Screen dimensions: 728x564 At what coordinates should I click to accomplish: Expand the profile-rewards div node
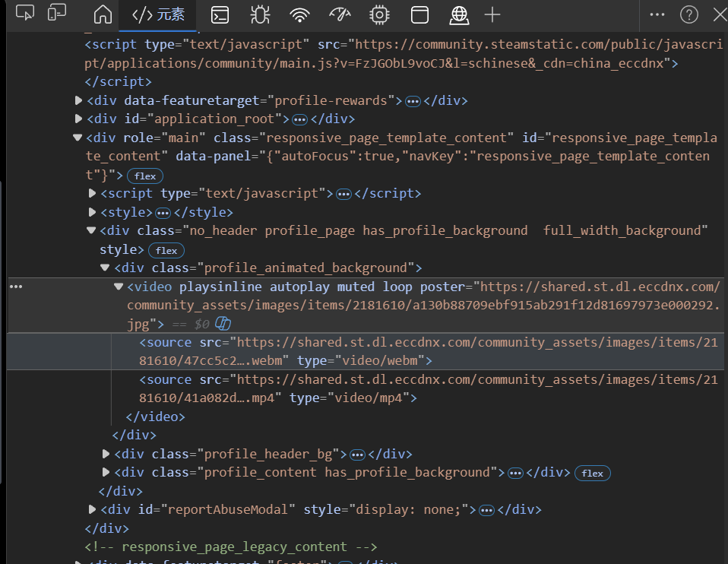(78, 100)
